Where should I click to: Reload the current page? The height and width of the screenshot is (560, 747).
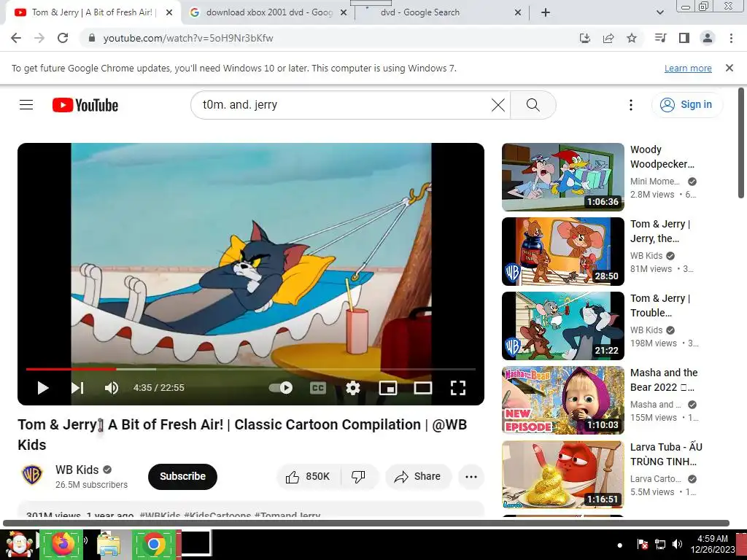click(x=63, y=38)
